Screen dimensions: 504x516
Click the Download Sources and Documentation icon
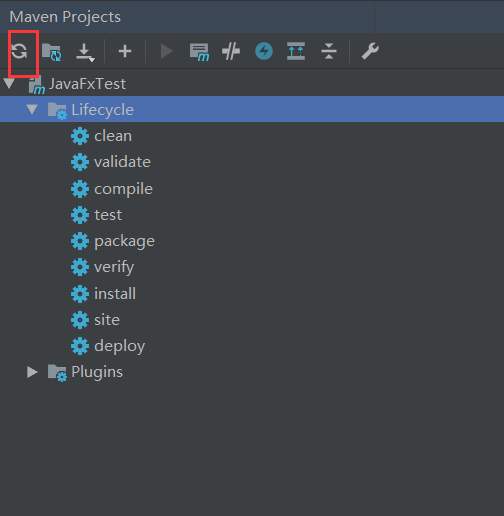[85, 52]
